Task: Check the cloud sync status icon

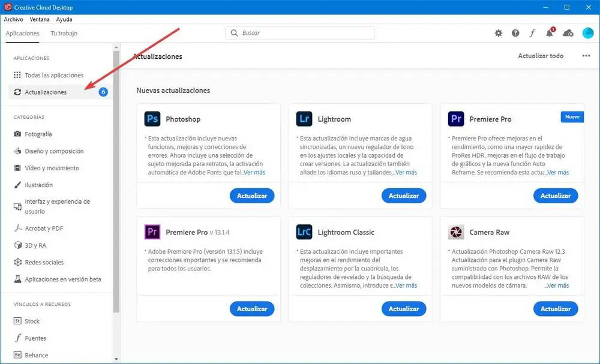Action: tap(568, 33)
